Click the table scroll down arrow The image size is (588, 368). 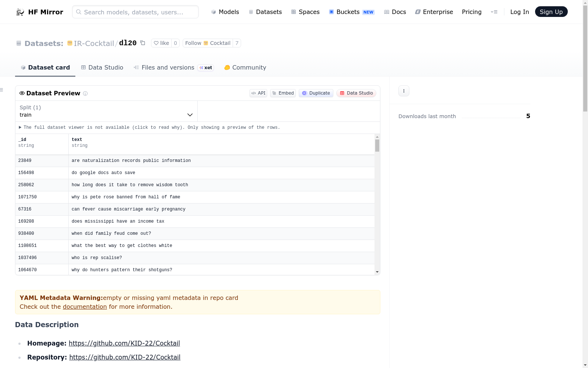(377, 272)
